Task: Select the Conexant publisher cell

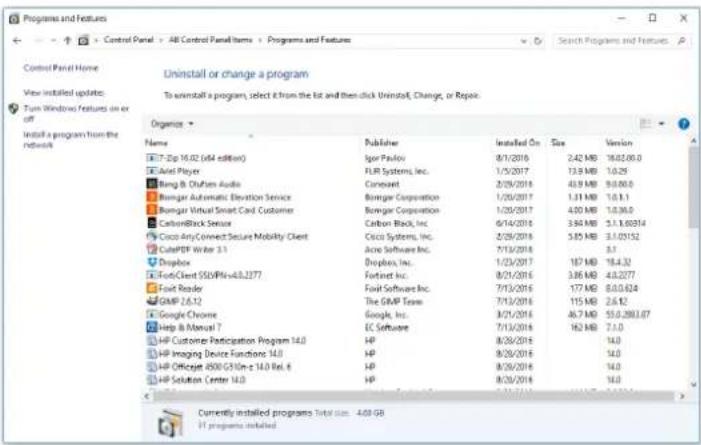Action: (382, 184)
